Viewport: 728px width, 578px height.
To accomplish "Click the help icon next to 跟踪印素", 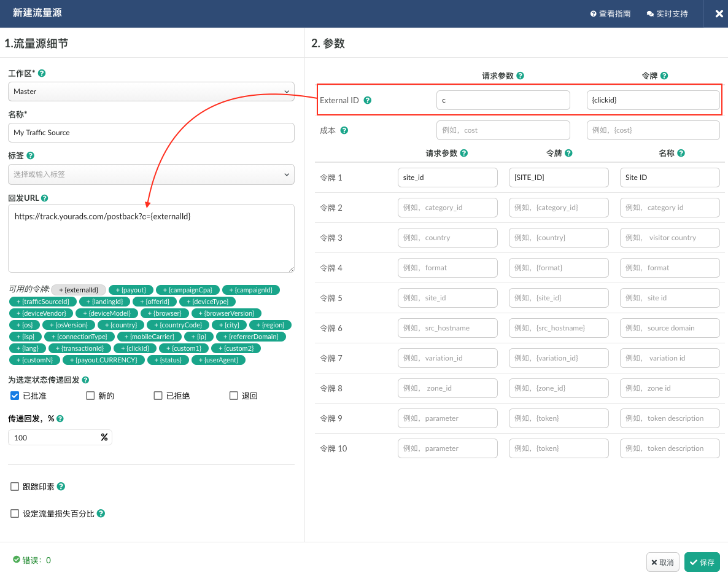I will (x=61, y=486).
